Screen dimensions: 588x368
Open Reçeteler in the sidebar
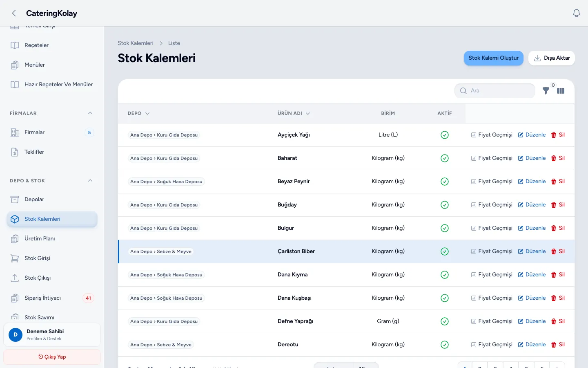pyautogui.click(x=52, y=45)
